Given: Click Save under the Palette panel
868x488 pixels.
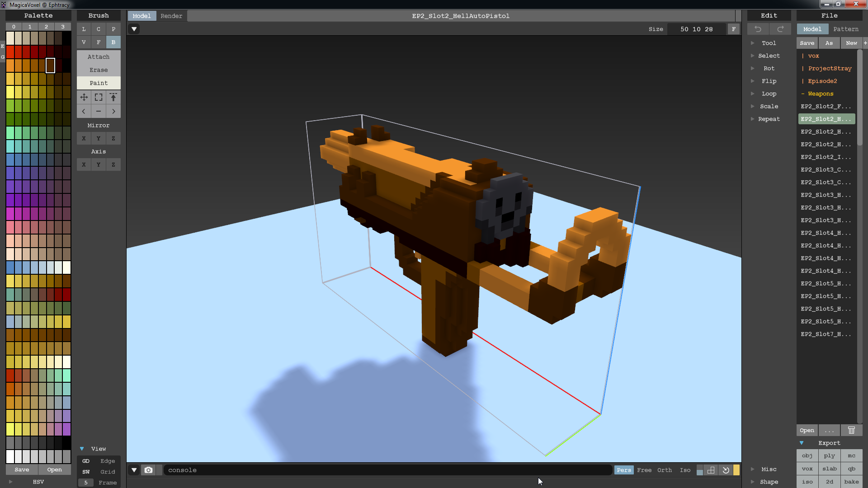Looking at the screenshot, I should [x=21, y=469].
